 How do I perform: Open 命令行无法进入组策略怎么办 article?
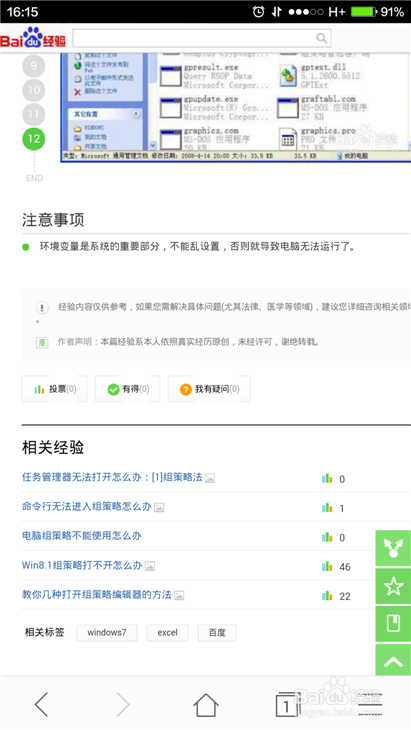pyautogui.click(x=87, y=507)
